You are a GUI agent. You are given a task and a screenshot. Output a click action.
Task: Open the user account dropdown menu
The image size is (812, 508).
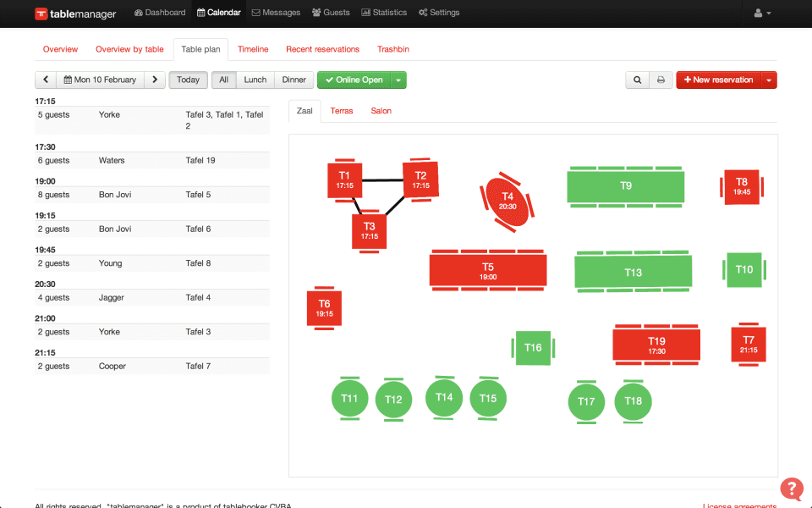coord(762,13)
